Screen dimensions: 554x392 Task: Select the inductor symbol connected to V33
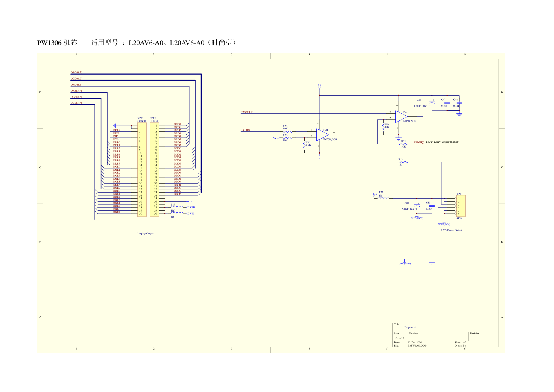pyautogui.click(x=177, y=213)
